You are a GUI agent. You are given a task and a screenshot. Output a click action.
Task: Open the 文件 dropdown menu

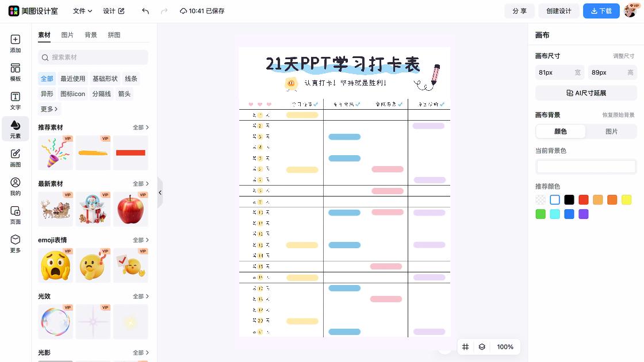point(83,11)
